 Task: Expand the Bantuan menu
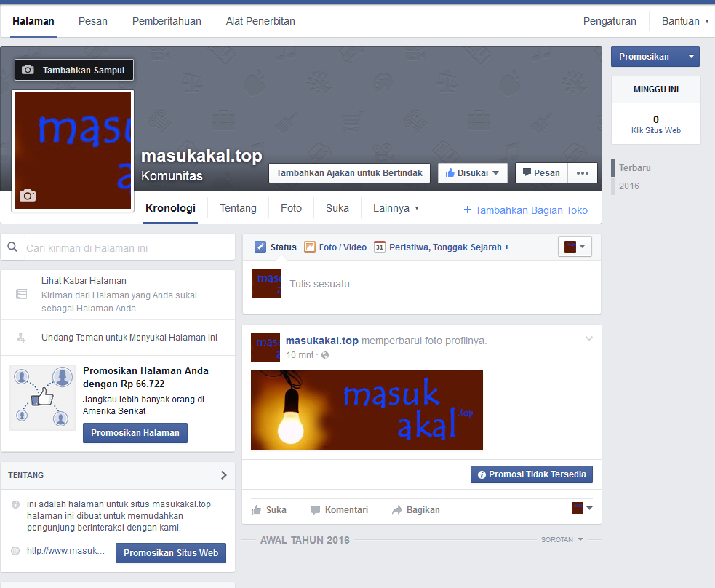[x=685, y=21]
